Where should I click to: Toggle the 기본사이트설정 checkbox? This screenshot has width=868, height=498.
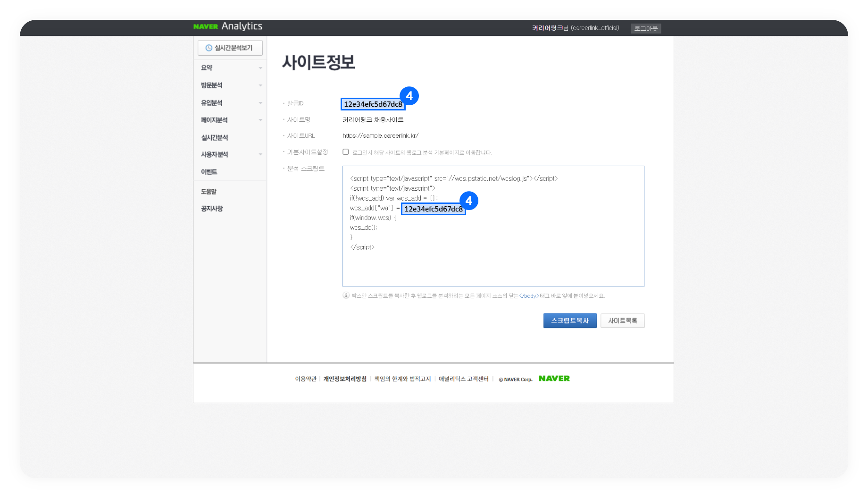[346, 152]
